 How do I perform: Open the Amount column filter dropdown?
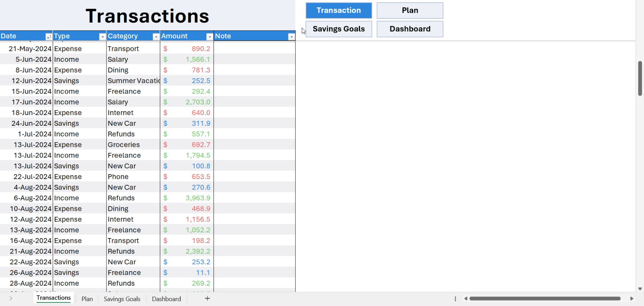(x=209, y=37)
